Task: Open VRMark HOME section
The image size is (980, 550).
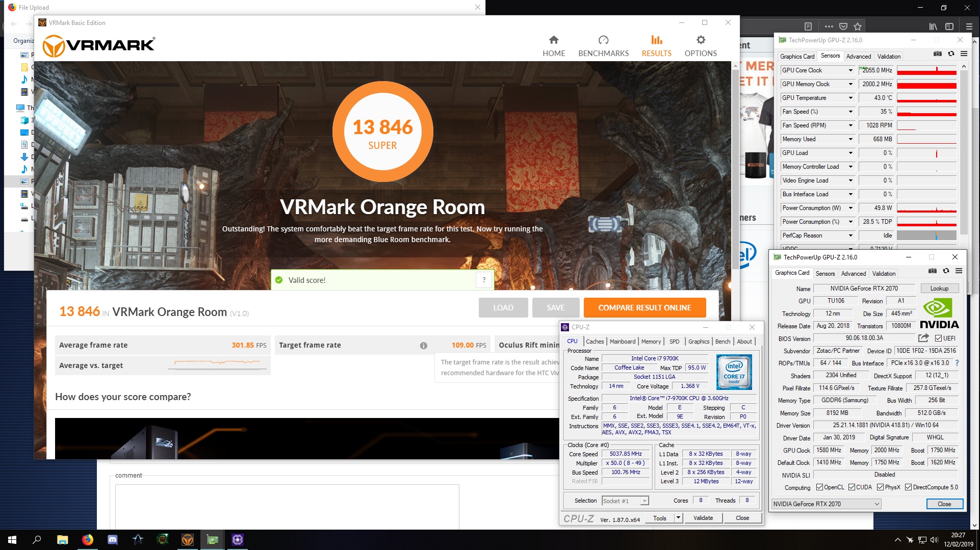Action: [554, 46]
